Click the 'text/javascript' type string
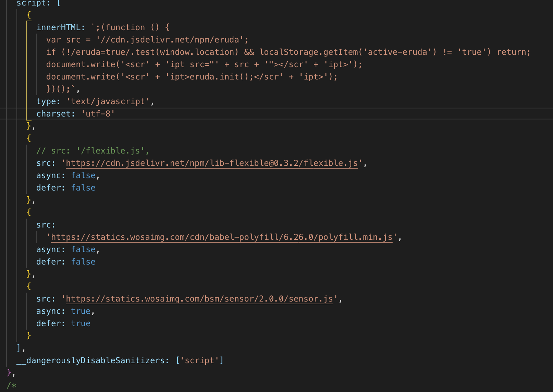The image size is (553, 392). [x=108, y=101]
